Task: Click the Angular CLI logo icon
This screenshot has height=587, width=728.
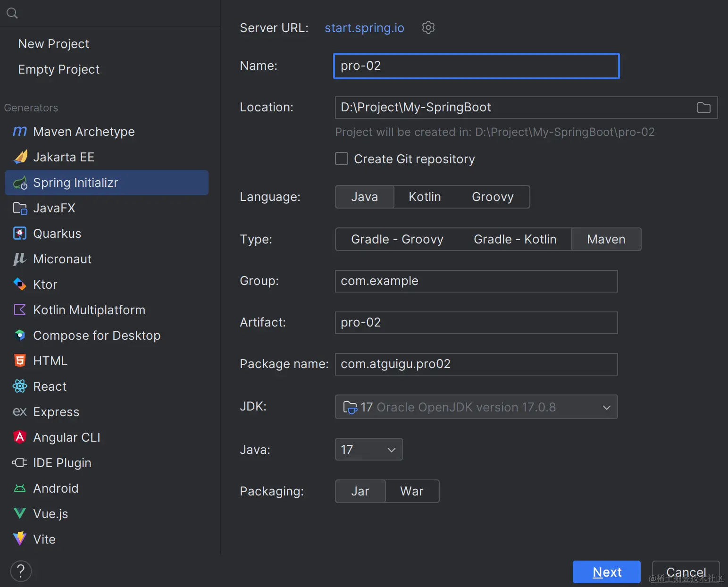Action: tap(20, 437)
